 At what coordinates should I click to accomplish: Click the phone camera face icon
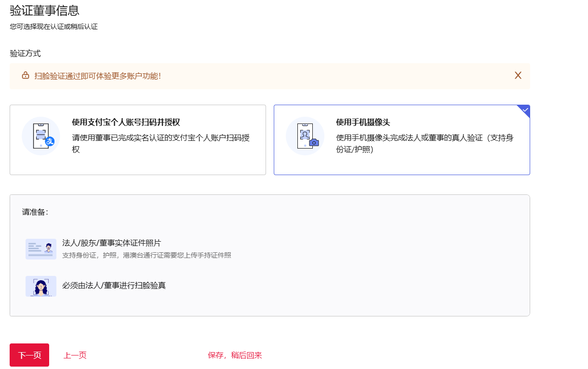[305, 136]
